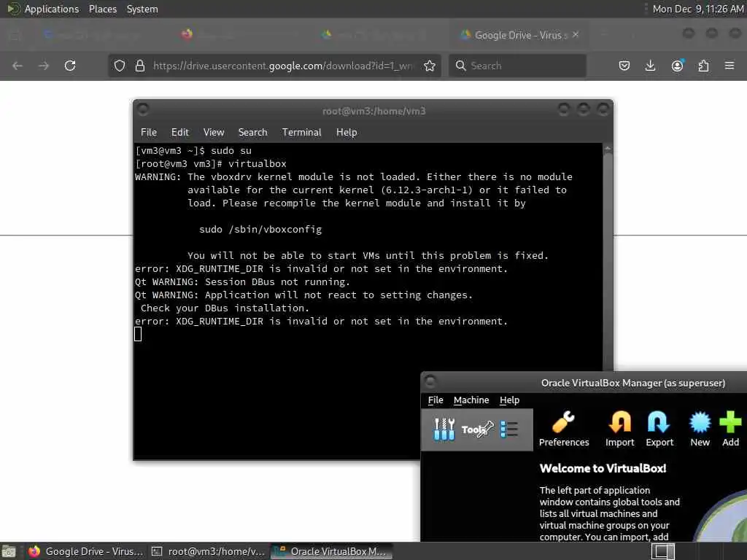747x560 pixels.
Task: Click the Firefox Search box
Action: tap(517, 66)
